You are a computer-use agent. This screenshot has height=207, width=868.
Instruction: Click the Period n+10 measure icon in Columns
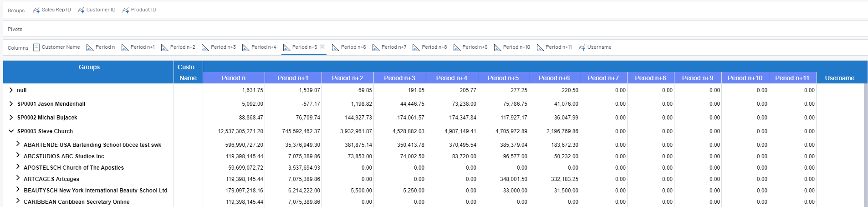tap(498, 47)
